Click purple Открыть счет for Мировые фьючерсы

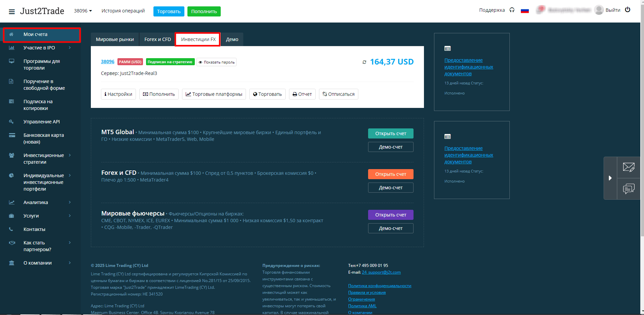(391, 215)
